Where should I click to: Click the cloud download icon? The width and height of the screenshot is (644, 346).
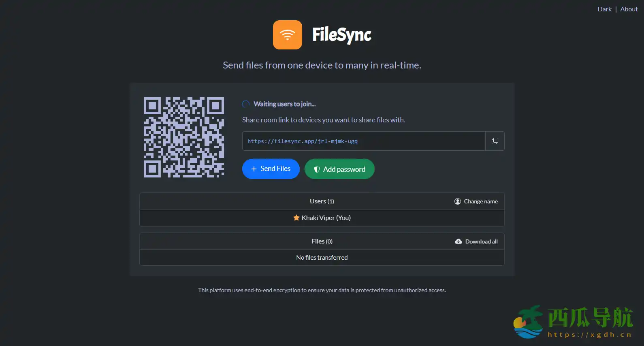pyautogui.click(x=458, y=241)
